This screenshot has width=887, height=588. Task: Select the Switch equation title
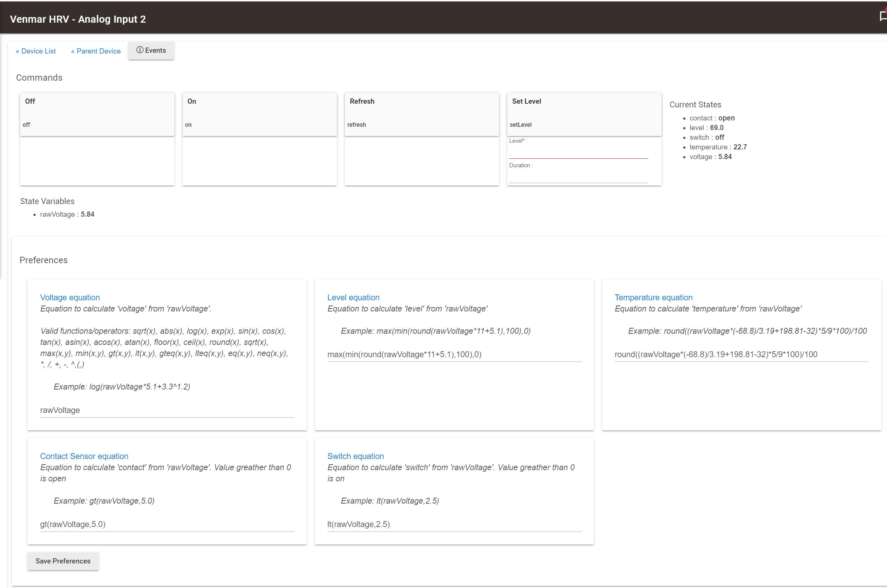[355, 456]
